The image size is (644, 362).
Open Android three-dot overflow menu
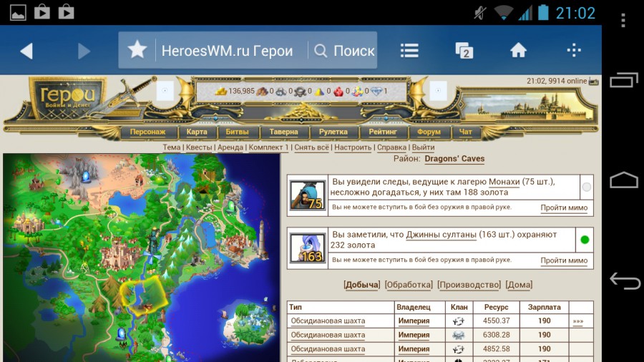pos(623,20)
